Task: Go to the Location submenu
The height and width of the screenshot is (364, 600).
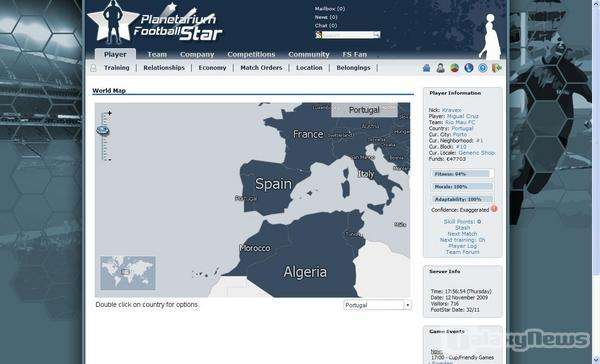Action: [x=309, y=68]
